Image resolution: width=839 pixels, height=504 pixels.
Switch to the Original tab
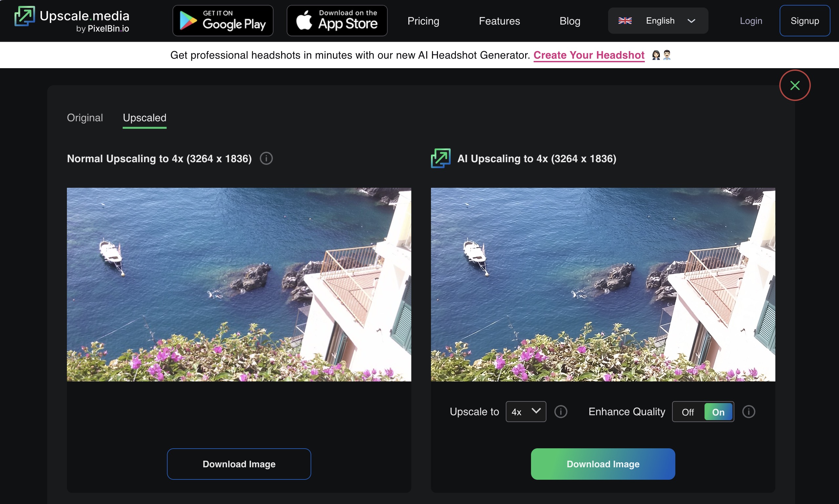(85, 118)
